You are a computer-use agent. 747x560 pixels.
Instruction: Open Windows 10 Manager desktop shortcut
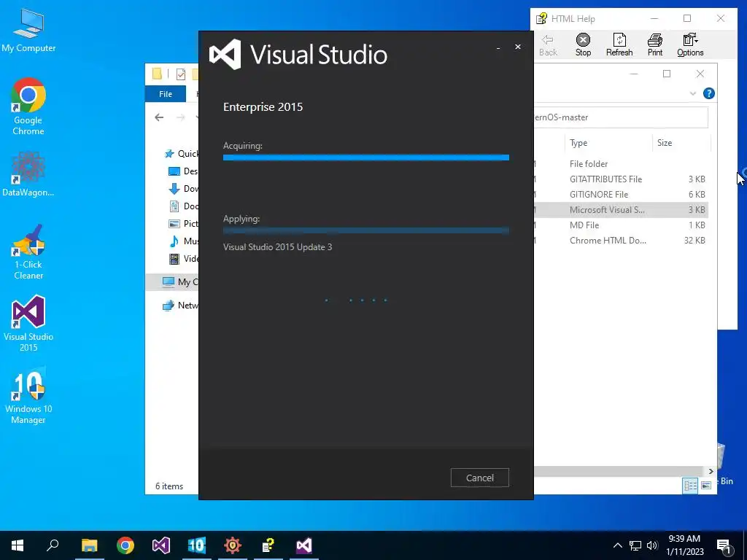coord(28,396)
